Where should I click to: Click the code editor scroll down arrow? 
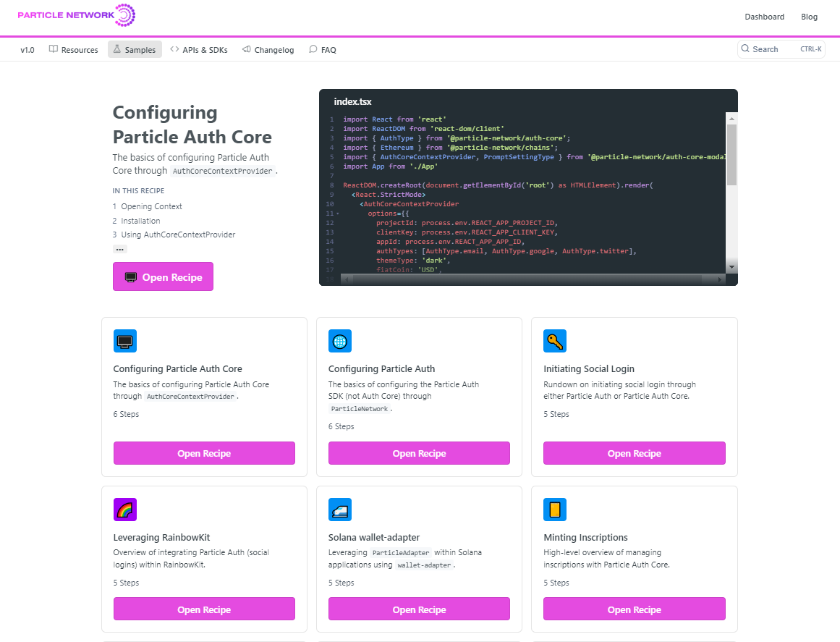click(x=731, y=267)
